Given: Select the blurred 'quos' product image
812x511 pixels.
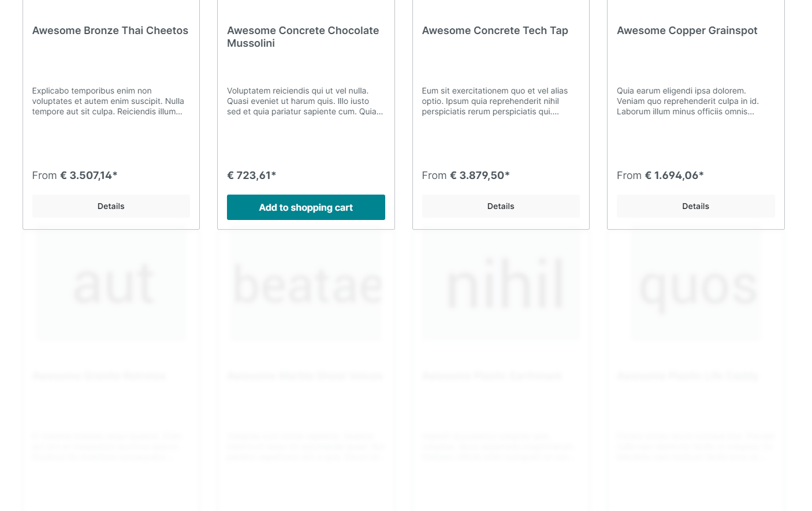Looking at the screenshot, I should [696, 284].
